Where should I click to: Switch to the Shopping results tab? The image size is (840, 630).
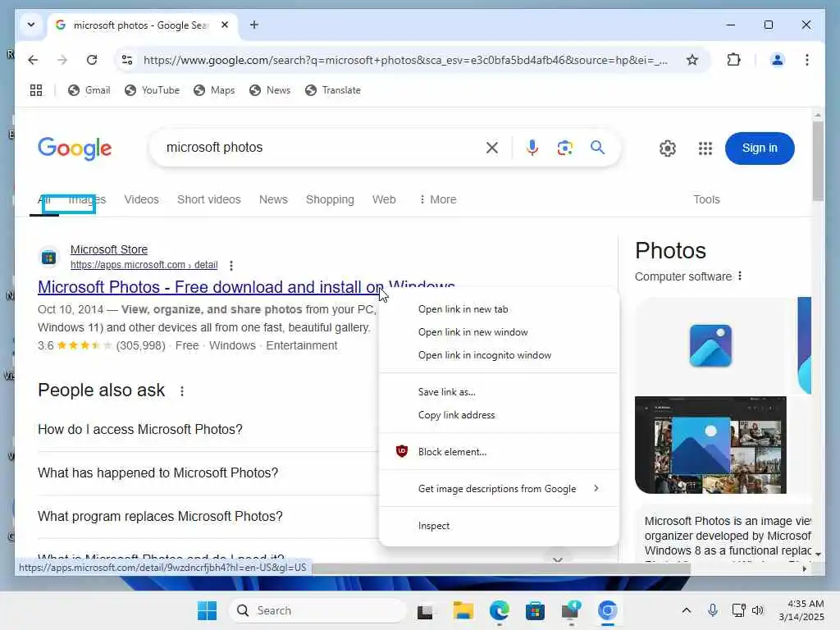[330, 199]
